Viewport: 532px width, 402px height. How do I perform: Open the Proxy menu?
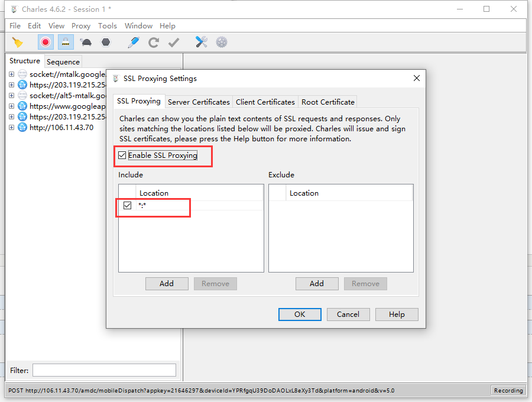click(x=81, y=26)
